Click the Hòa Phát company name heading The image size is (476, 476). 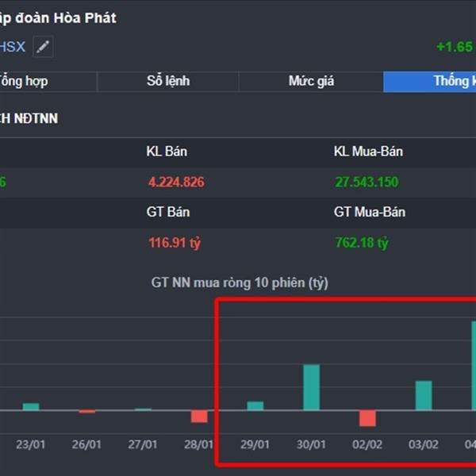pos(58,18)
